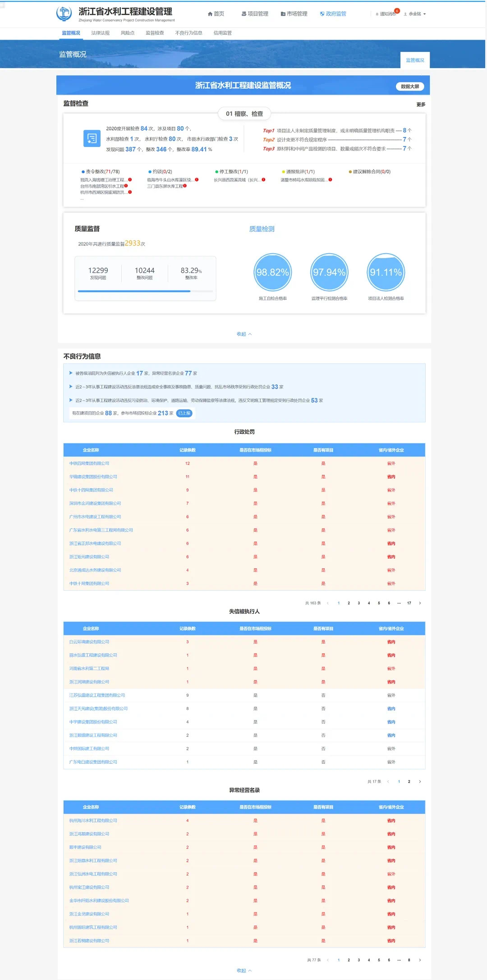
Task: Select page 2 in 失信被执行人 pagination
Action: pos(409,782)
